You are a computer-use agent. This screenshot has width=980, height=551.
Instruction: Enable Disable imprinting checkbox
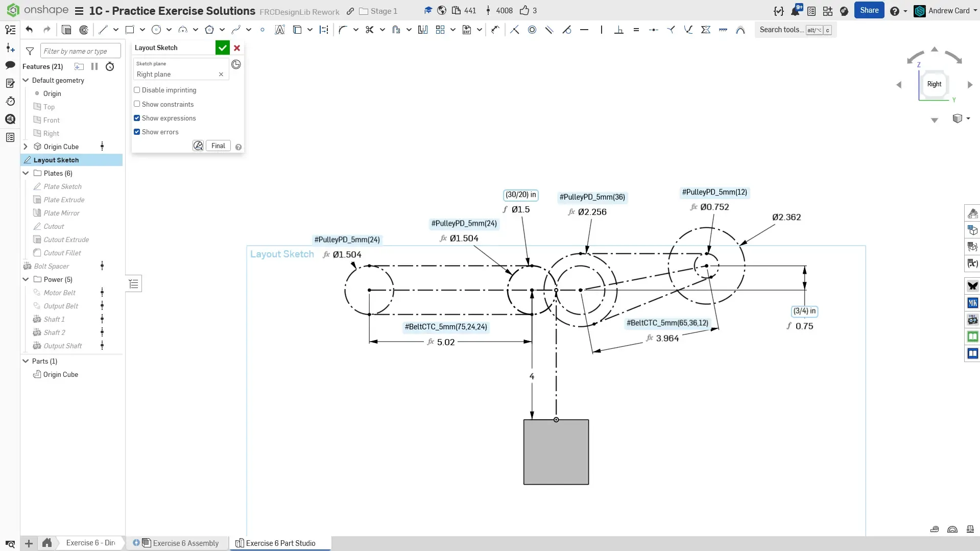coord(137,90)
